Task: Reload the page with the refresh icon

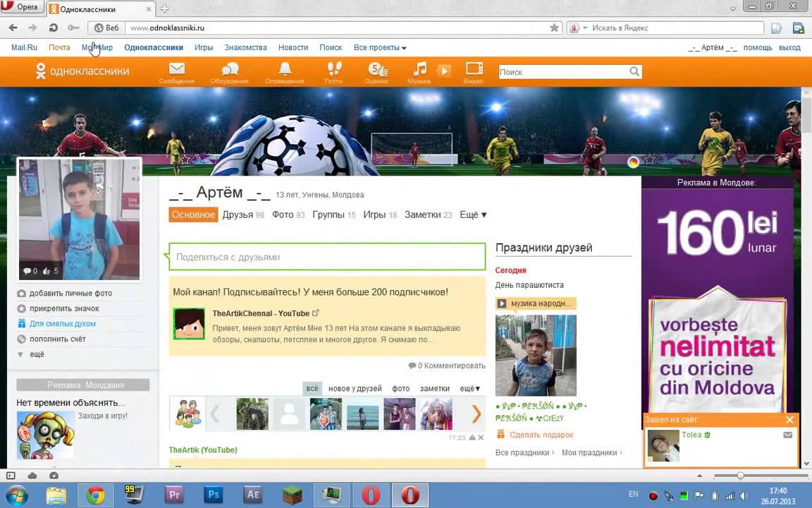Action: point(53,28)
